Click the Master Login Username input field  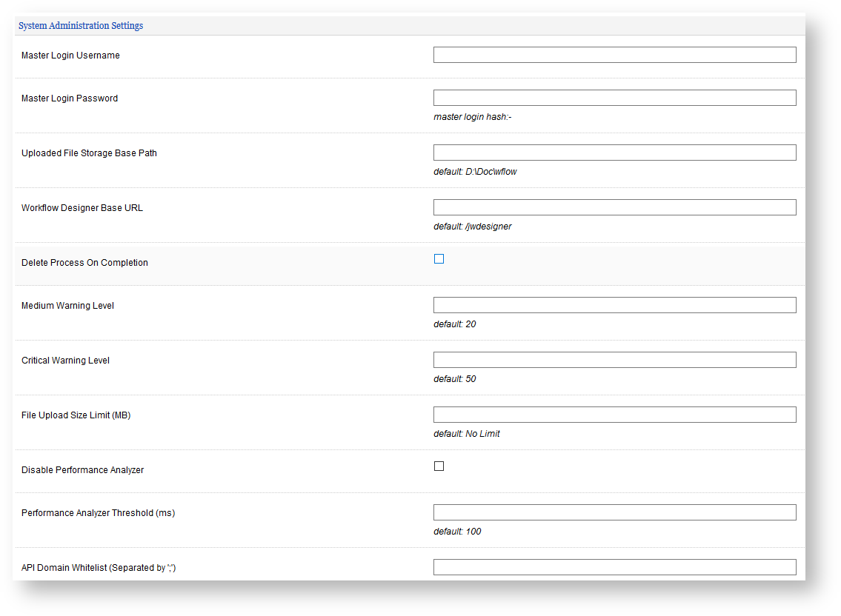click(614, 55)
